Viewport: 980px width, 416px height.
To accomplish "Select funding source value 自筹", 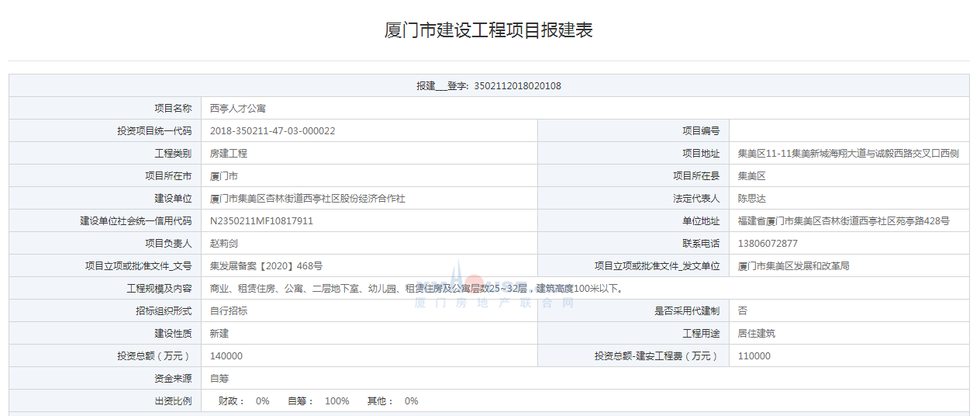I will coord(219,379).
